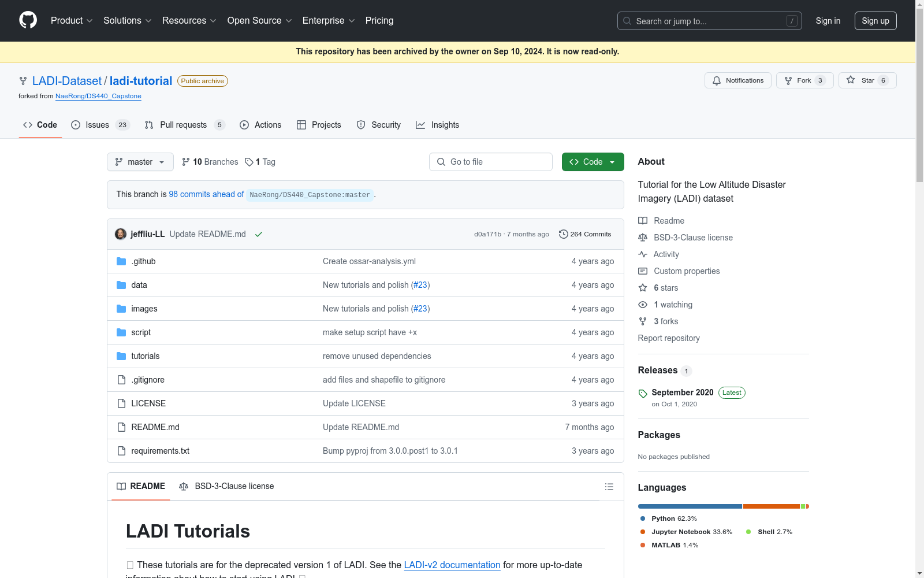Viewport: 924px width, 578px height.
Task: Switch to the Insights tab
Action: click(x=438, y=125)
